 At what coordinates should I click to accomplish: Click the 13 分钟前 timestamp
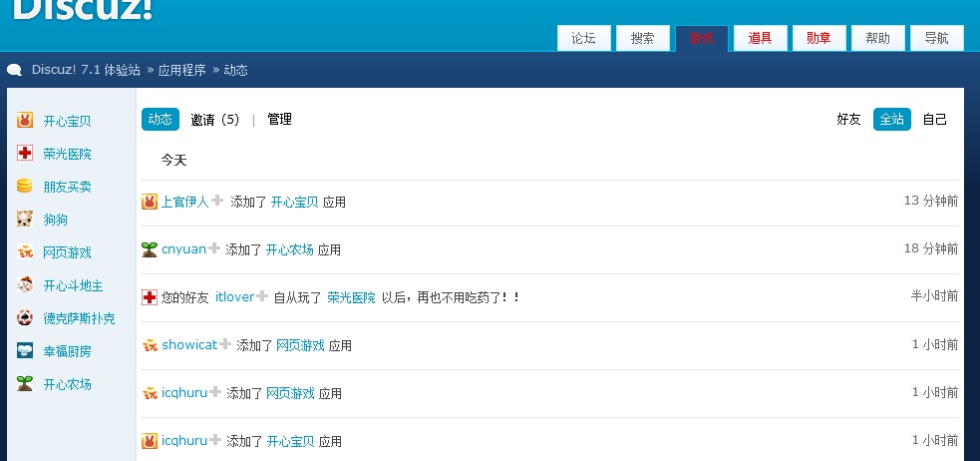[930, 201]
